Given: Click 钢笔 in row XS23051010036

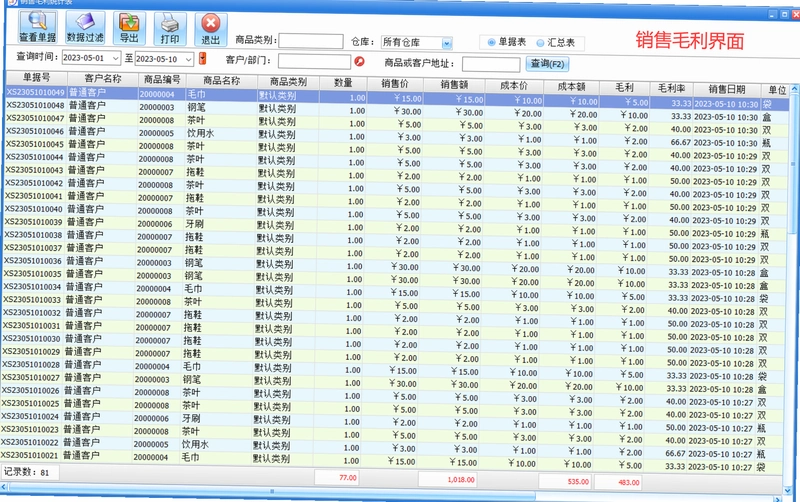Looking at the screenshot, I should [193, 263].
